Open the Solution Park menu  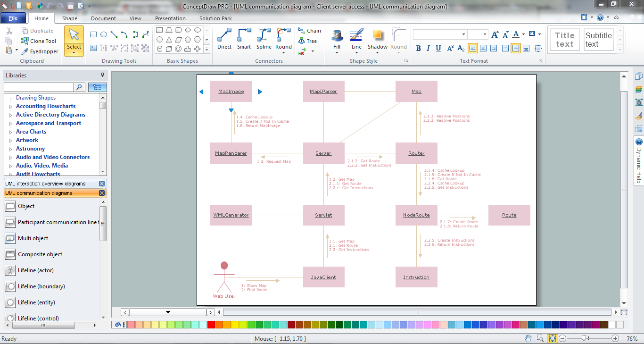(x=215, y=18)
